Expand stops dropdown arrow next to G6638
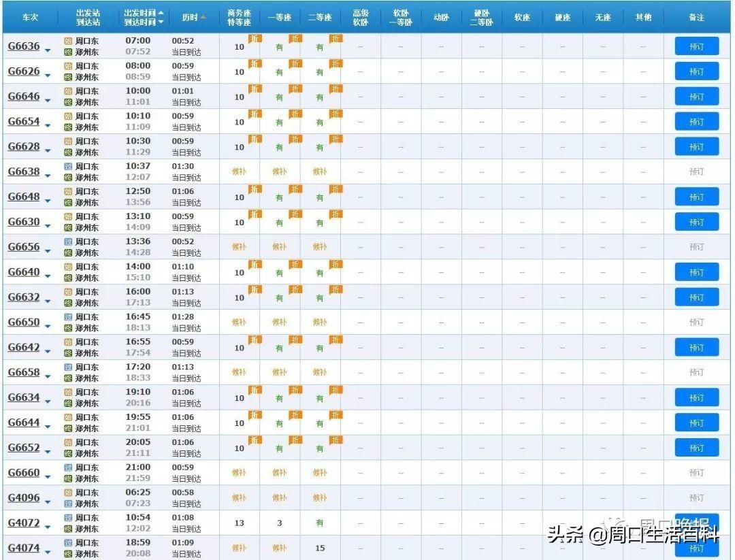The image size is (735, 560). coord(48,176)
